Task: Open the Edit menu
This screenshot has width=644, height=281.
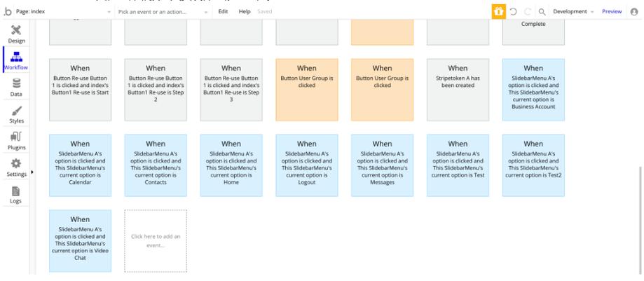Action: pos(223,12)
